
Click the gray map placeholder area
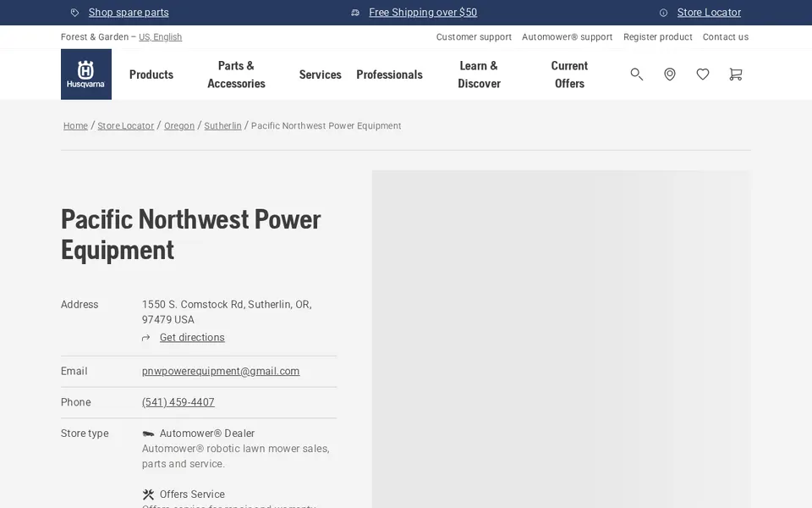(x=560, y=339)
